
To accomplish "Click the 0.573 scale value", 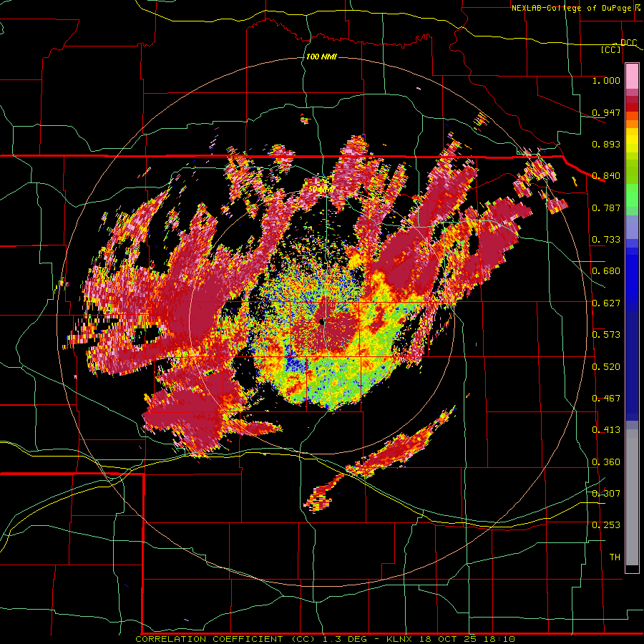I will pos(606,335).
